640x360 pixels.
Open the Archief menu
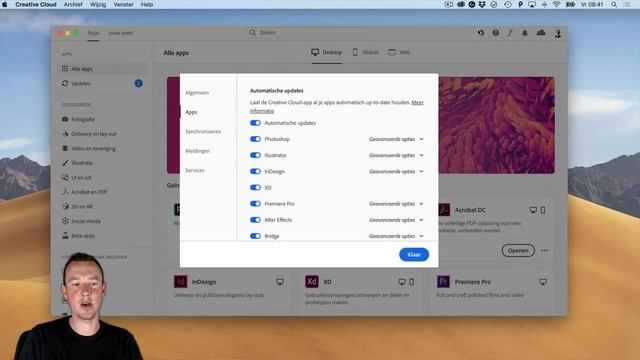click(x=73, y=4)
